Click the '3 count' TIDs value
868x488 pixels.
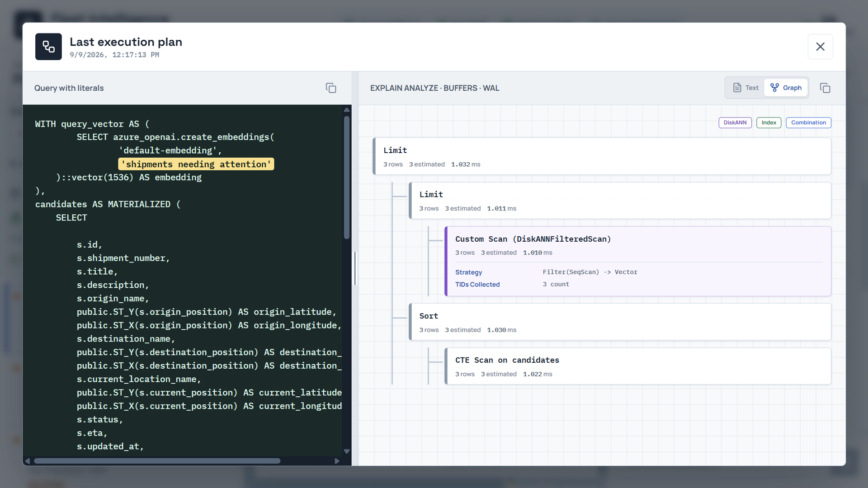pyautogui.click(x=556, y=284)
